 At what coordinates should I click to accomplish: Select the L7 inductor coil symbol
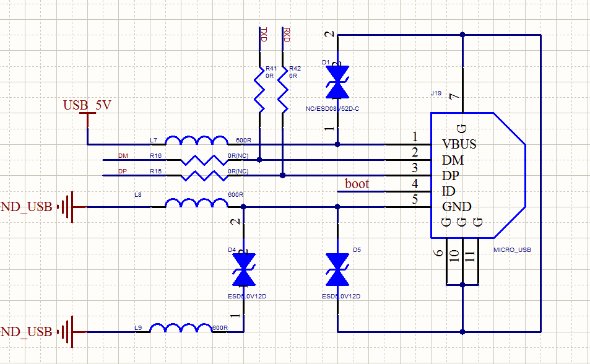coord(196,141)
